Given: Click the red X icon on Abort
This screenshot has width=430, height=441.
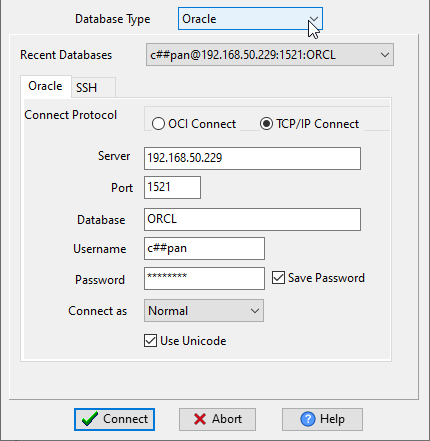Looking at the screenshot, I should (x=200, y=419).
